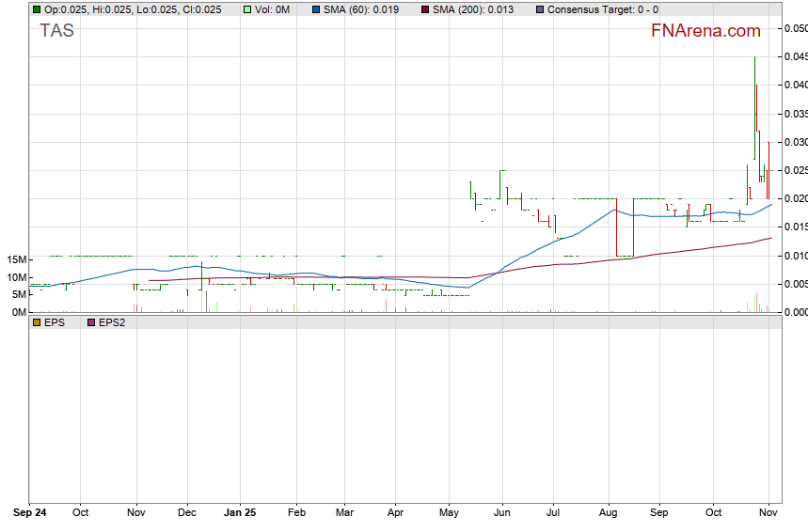Click the 15M volume axis label
The image size is (808, 532).
(15, 259)
